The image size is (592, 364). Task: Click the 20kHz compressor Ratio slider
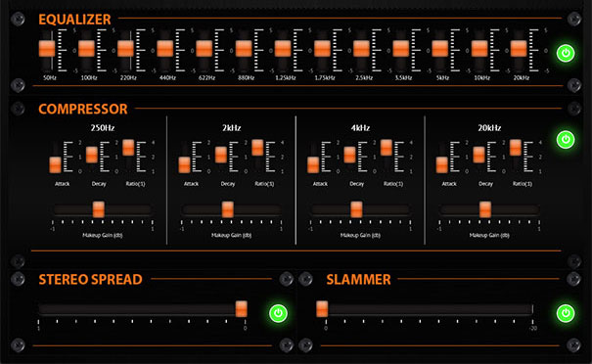click(516, 148)
